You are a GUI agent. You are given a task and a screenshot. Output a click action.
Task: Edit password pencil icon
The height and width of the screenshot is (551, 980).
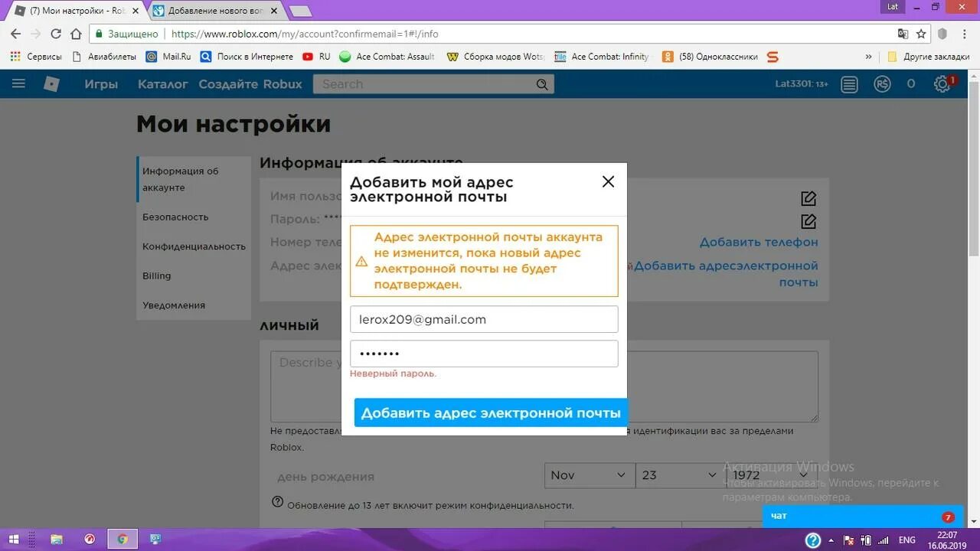click(808, 221)
